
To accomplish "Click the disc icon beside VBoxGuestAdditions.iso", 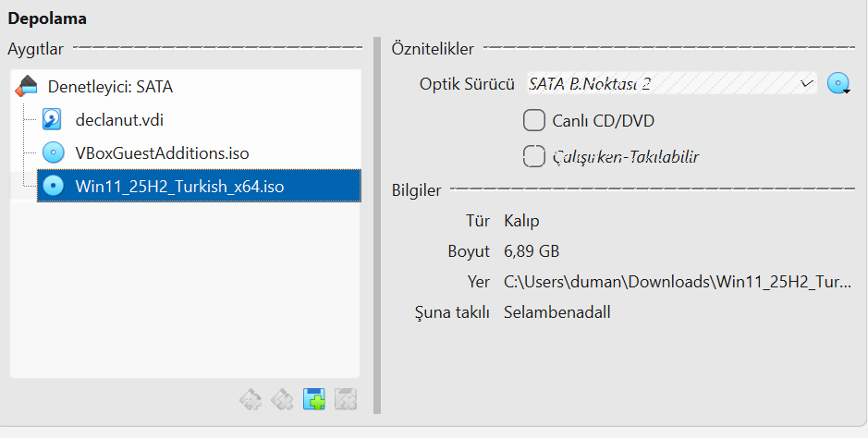I will pos(53,153).
